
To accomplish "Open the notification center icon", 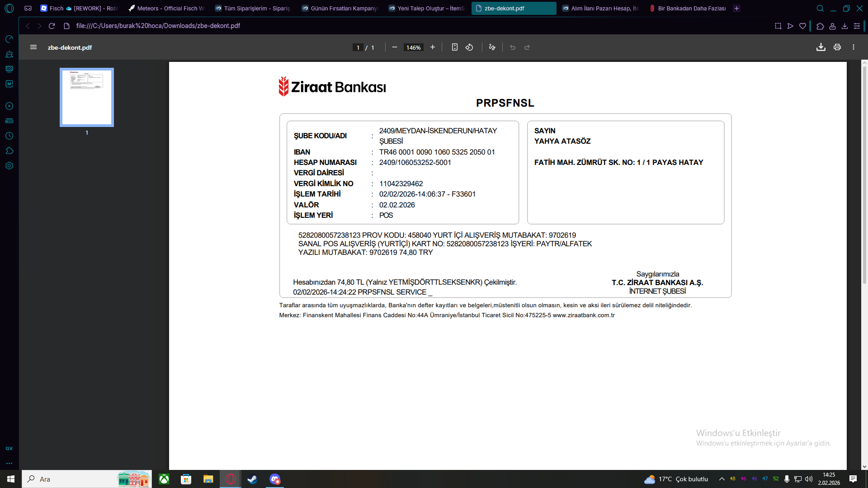I will 853,479.
